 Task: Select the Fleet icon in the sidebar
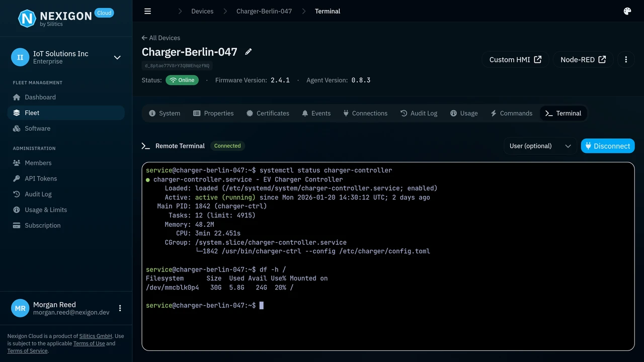pyautogui.click(x=17, y=113)
